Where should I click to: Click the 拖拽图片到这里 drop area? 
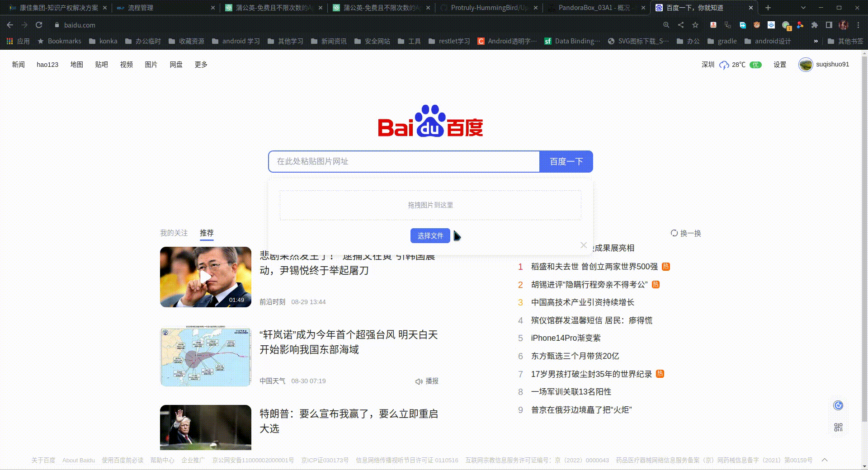tap(430, 205)
